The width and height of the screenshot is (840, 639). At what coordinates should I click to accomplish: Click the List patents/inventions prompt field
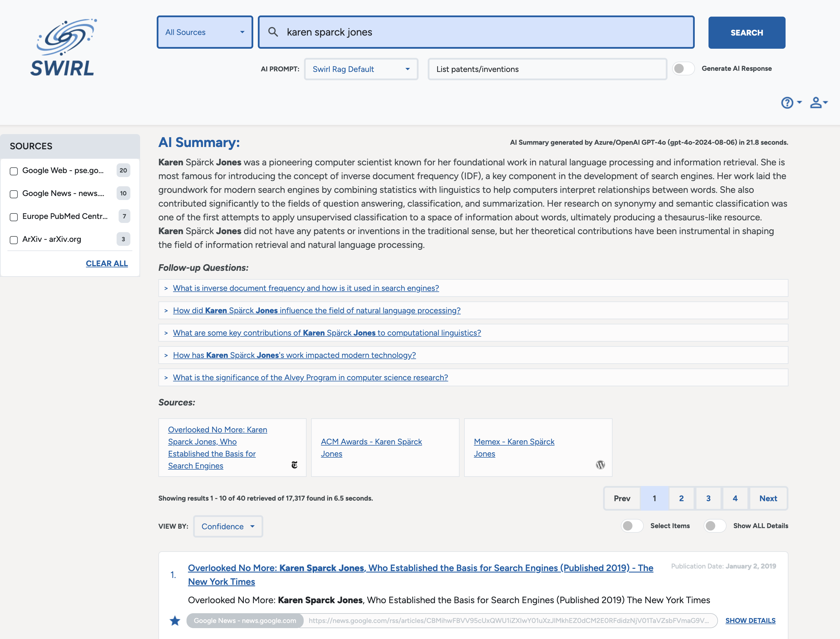(547, 69)
